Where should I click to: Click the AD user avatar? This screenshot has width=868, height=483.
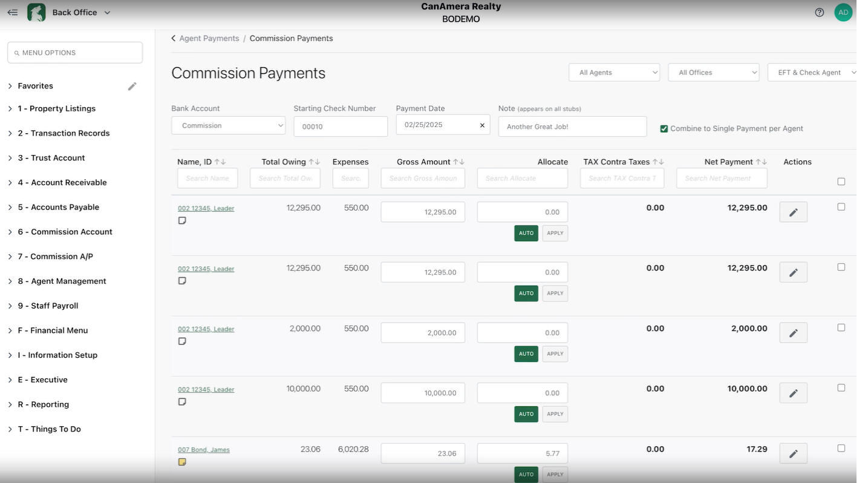[843, 12]
